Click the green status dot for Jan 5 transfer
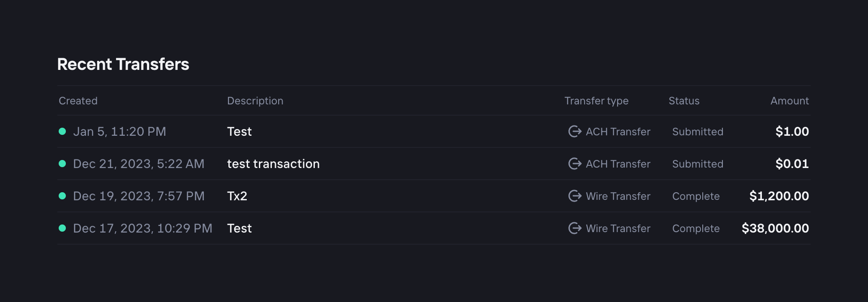This screenshot has width=868, height=302. coord(63,131)
